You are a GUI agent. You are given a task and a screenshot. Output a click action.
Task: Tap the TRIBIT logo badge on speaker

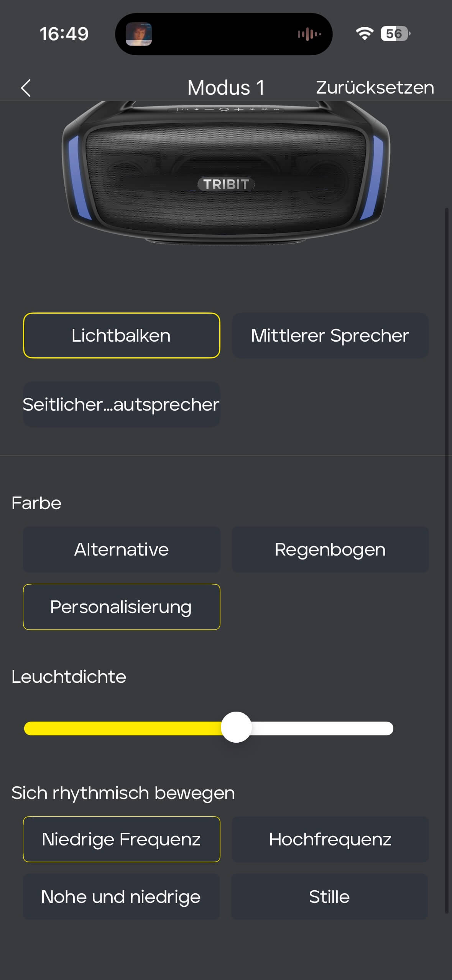(226, 184)
